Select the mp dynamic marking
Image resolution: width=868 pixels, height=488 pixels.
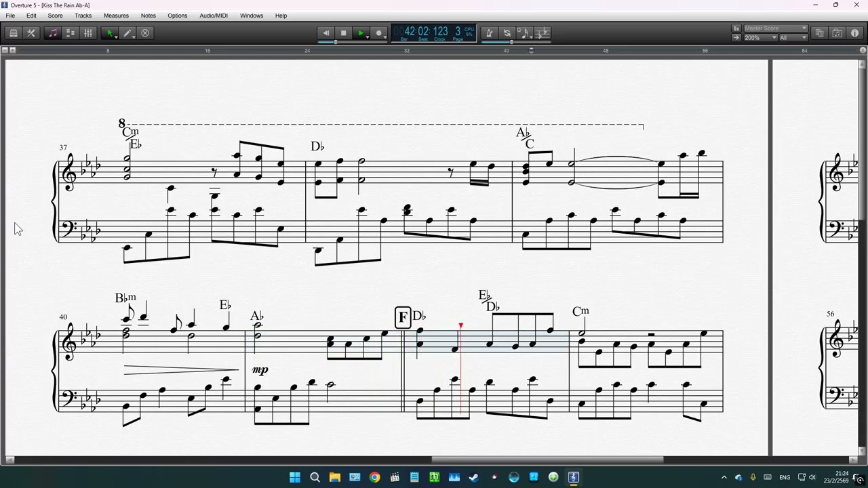260,370
